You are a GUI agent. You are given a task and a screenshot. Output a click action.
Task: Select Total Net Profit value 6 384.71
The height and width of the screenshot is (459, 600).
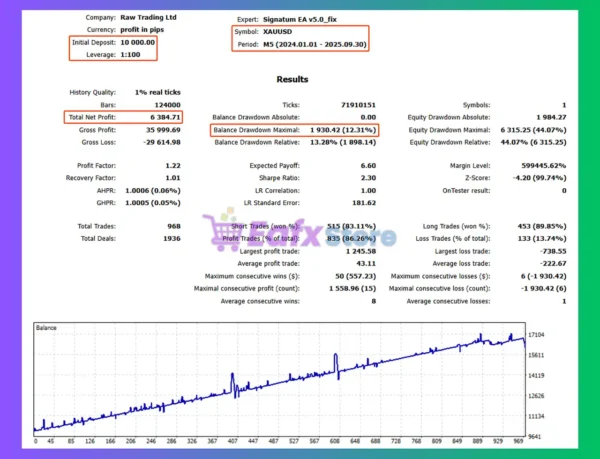pyautogui.click(x=165, y=117)
